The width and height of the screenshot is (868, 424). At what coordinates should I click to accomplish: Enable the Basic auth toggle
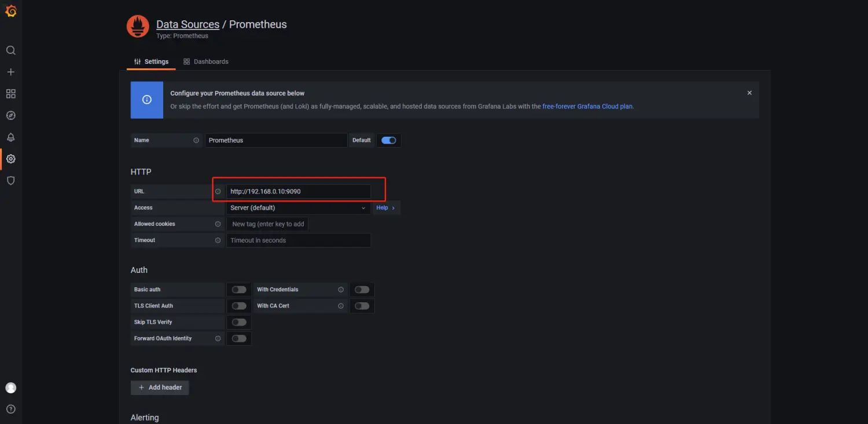239,290
